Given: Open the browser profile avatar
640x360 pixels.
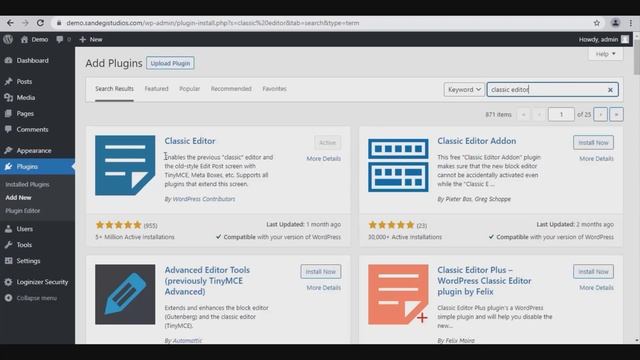Looking at the screenshot, I should click(x=616, y=23).
